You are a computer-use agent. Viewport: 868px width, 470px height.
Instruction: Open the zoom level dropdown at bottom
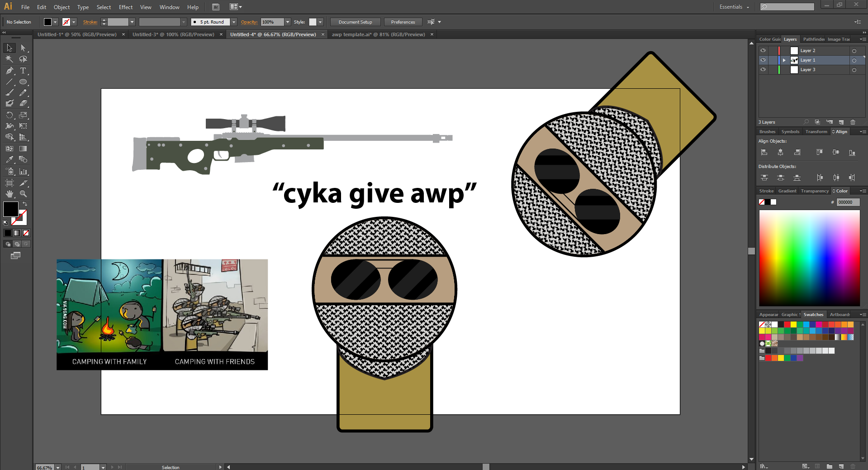[58, 467]
